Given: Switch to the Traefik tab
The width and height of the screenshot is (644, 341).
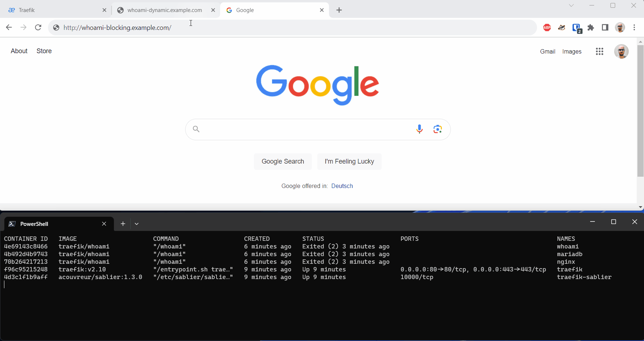Looking at the screenshot, I should [56, 10].
